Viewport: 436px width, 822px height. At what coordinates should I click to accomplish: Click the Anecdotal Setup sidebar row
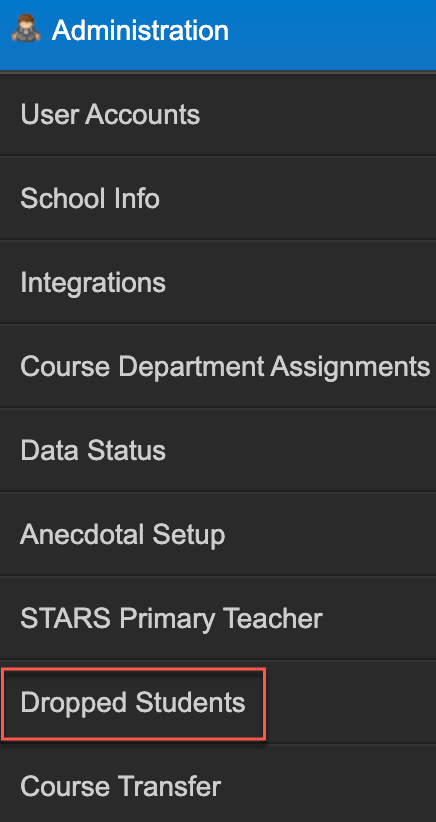tap(218, 535)
